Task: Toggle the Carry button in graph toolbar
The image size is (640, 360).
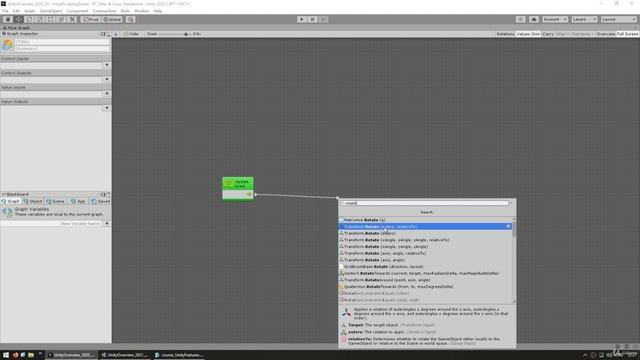Action: (x=548, y=34)
